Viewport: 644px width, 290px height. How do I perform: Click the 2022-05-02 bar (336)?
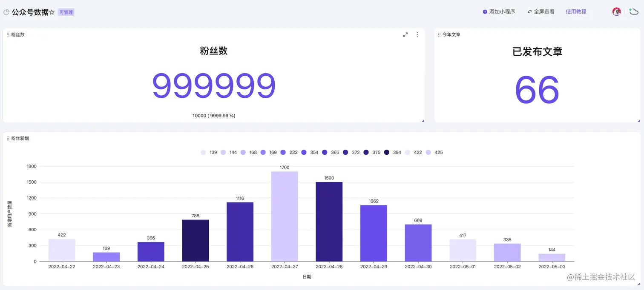pyautogui.click(x=507, y=253)
